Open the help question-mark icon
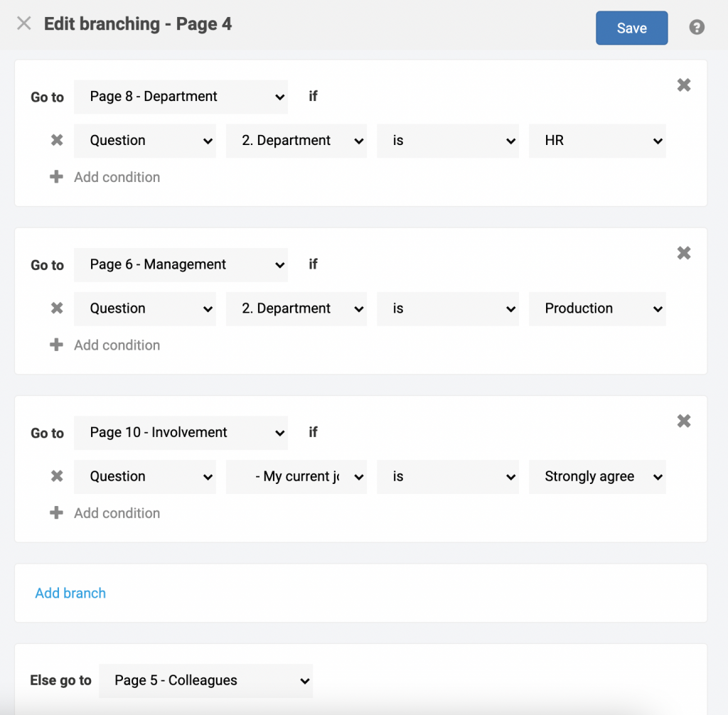The height and width of the screenshot is (715, 728). coord(697,28)
